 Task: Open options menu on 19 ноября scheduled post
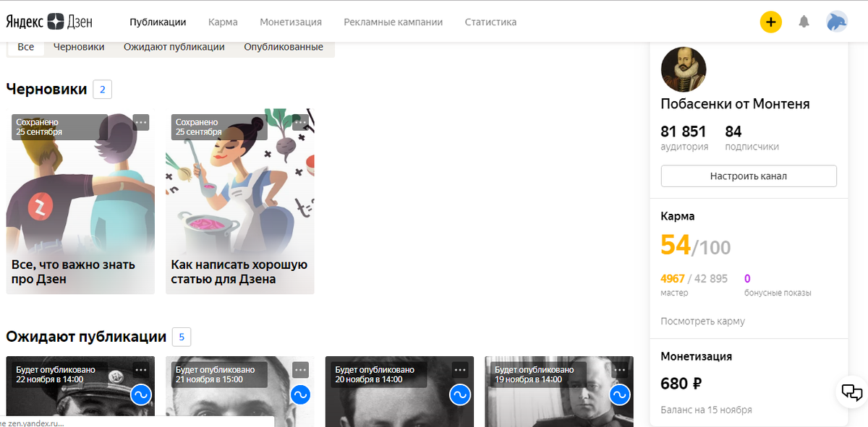(620, 369)
